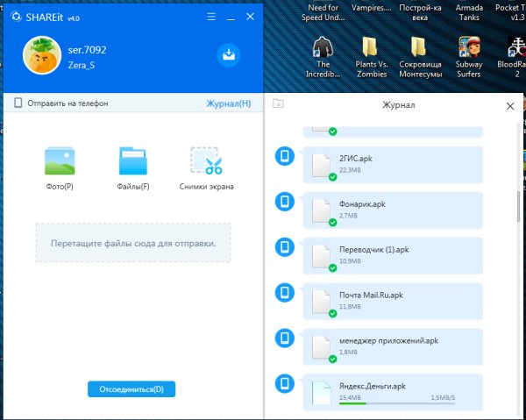This screenshot has width=526, height=420.
Task: Open the Журнал(H) history link
Action: click(x=229, y=103)
